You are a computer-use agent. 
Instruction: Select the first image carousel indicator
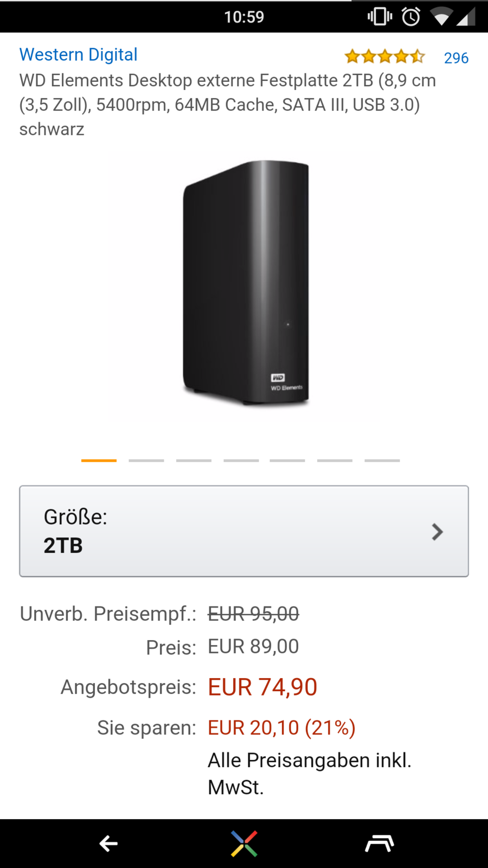pos(99,460)
